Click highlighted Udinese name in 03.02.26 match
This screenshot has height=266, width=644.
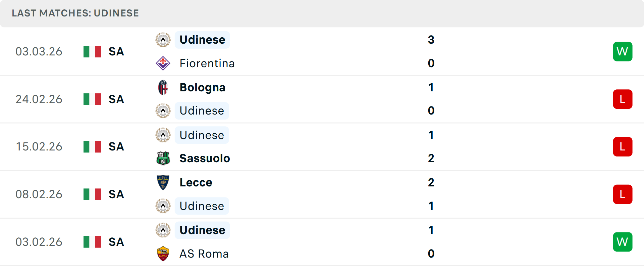tap(202, 230)
